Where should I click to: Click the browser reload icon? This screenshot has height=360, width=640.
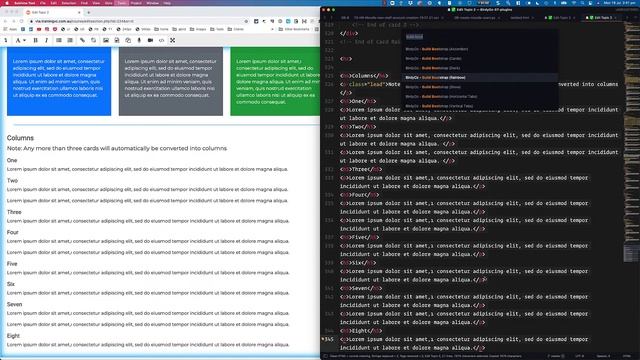tap(21, 21)
